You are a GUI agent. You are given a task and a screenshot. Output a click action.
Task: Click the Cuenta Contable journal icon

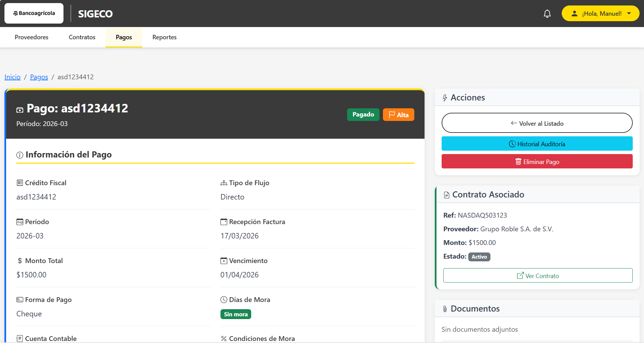pos(20,339)
